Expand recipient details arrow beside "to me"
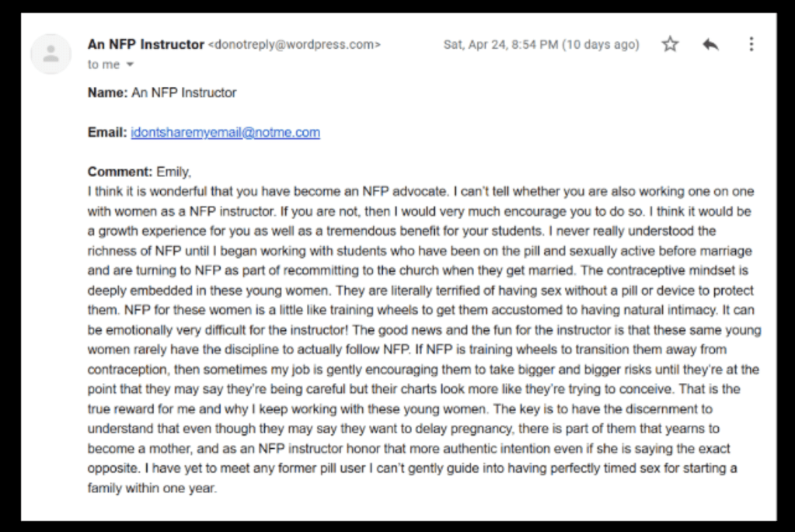The height and width of the screenshot is (532, 795). [x=130, y=65]
